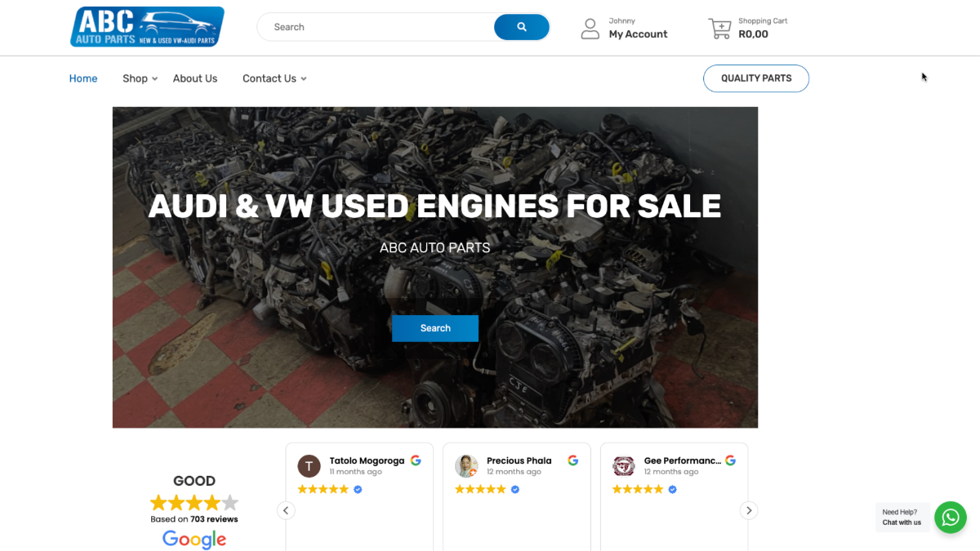Image resolution: width=980 pixels, height=551 pixels.
Task: Click the verified badge on Tatolo Mogoroga's review
Action: click(x=358, y=489)
